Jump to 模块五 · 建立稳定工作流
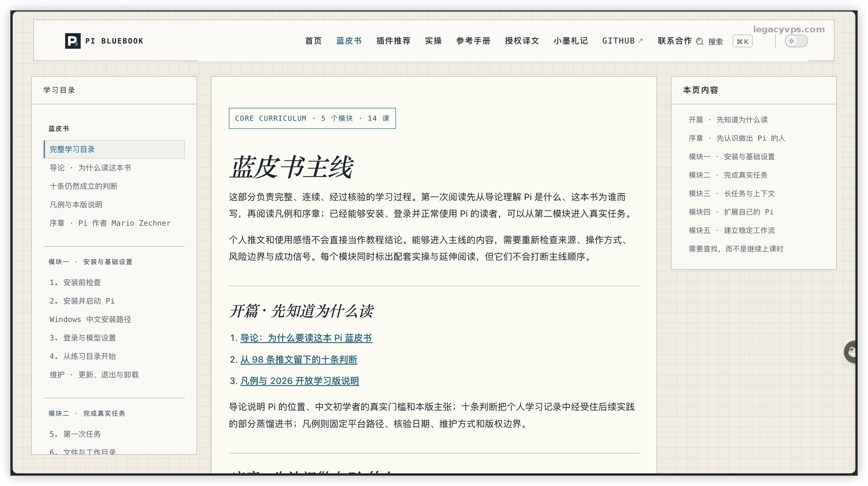Viewport: 868px width, 486px height. pos(732,231)
